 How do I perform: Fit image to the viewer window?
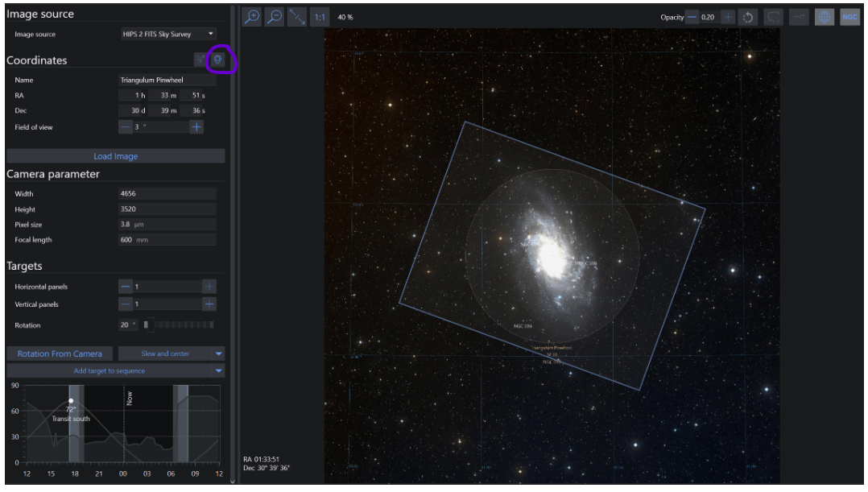(x=297, y=17)
